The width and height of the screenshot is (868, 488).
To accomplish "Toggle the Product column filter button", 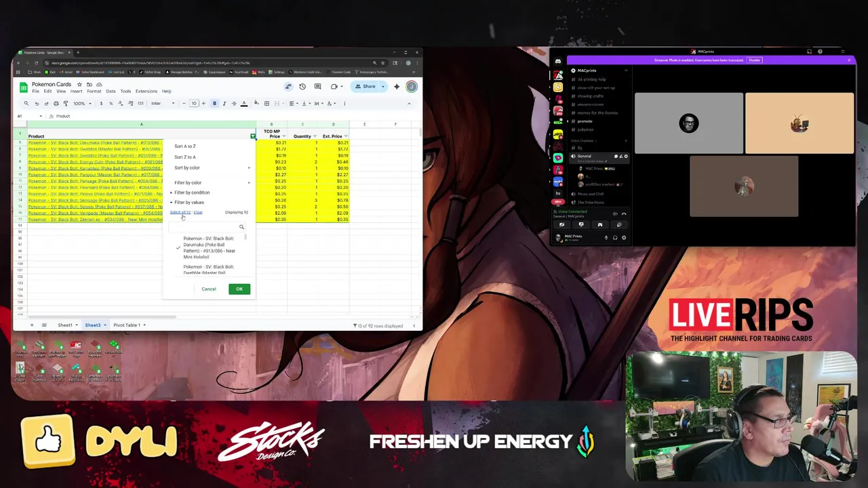I will click(x=253, y=136).
